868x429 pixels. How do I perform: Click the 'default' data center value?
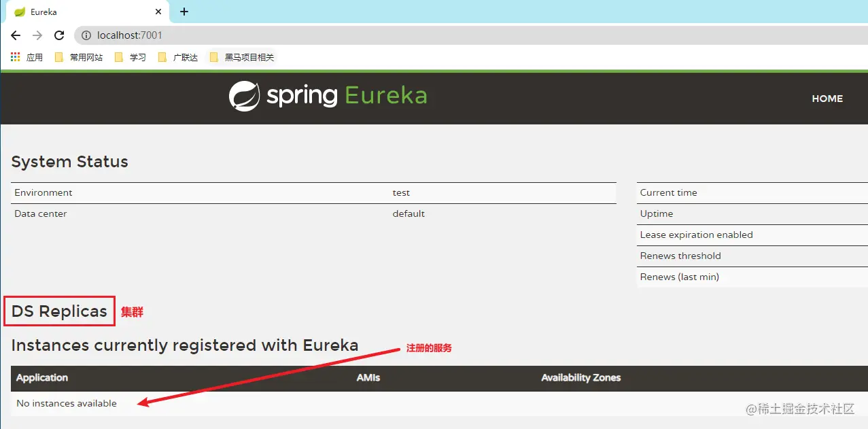pos(409,213)
